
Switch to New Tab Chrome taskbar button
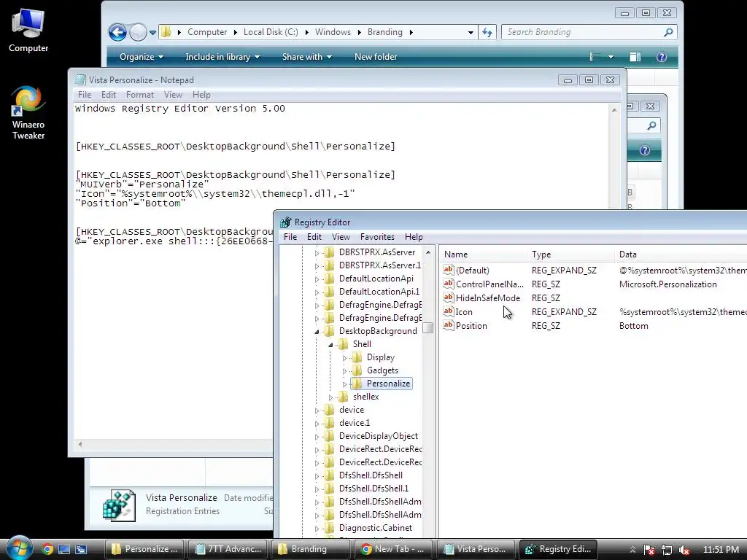393,549
